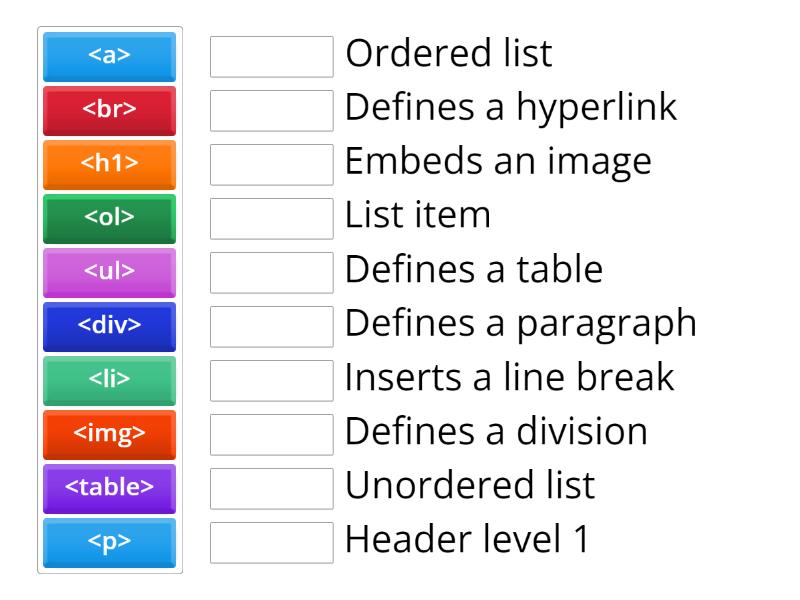Click the answer box beside Ordered list
800x600 pixels.
point(271,57)
